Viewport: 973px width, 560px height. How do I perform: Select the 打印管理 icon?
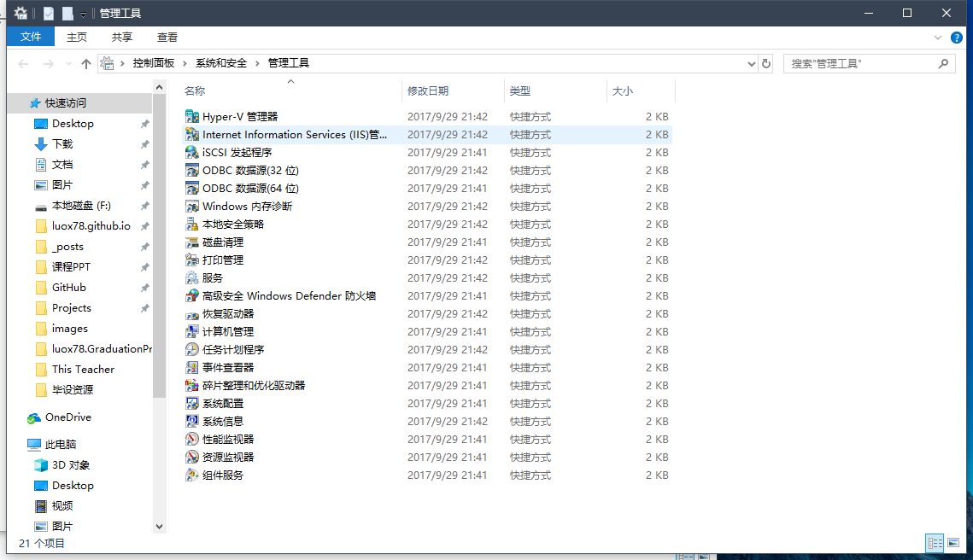[191, 260]
